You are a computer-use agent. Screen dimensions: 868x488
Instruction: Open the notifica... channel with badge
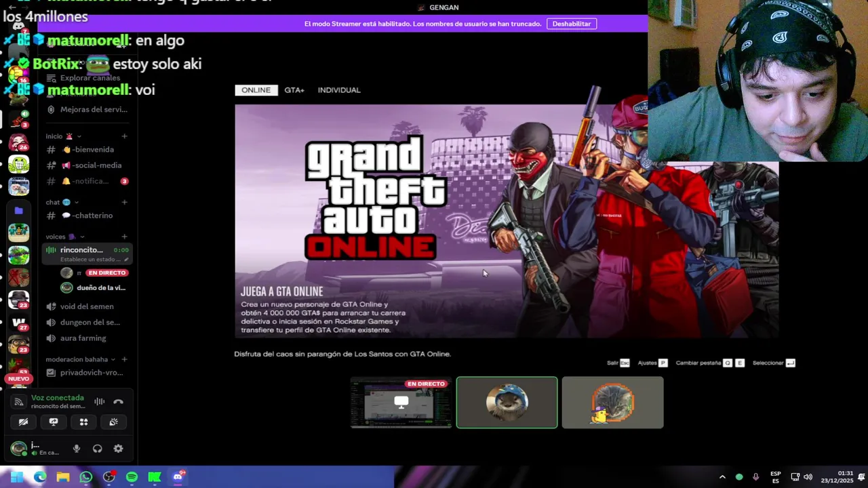point(87,182)
